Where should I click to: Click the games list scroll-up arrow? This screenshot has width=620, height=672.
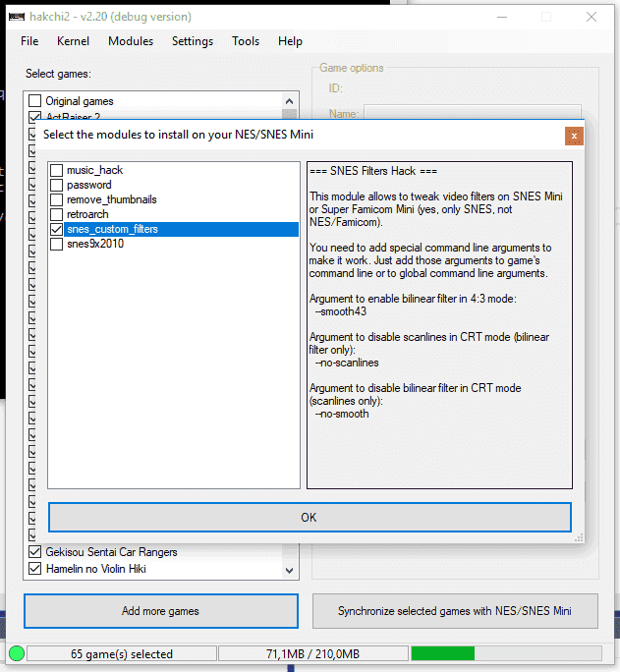pyautogui.click(x=289, y=101)
